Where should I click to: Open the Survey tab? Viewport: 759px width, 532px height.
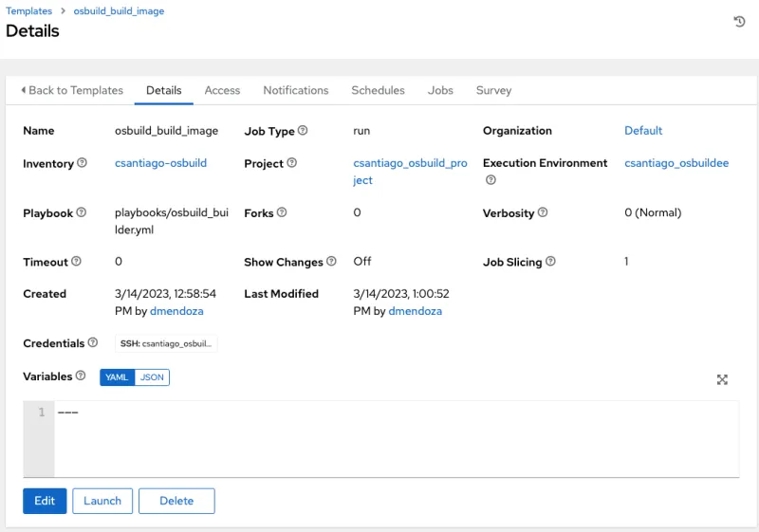[493, 90]
